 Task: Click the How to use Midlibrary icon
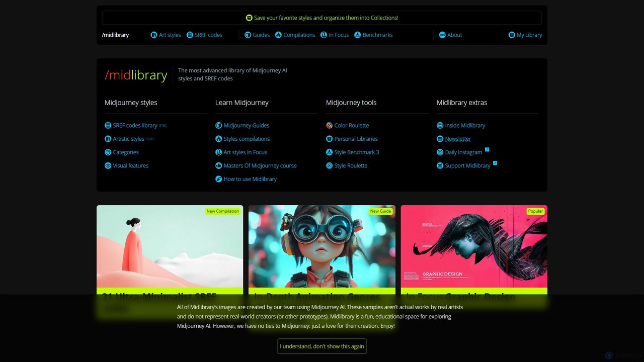click(x=218, y=179)
